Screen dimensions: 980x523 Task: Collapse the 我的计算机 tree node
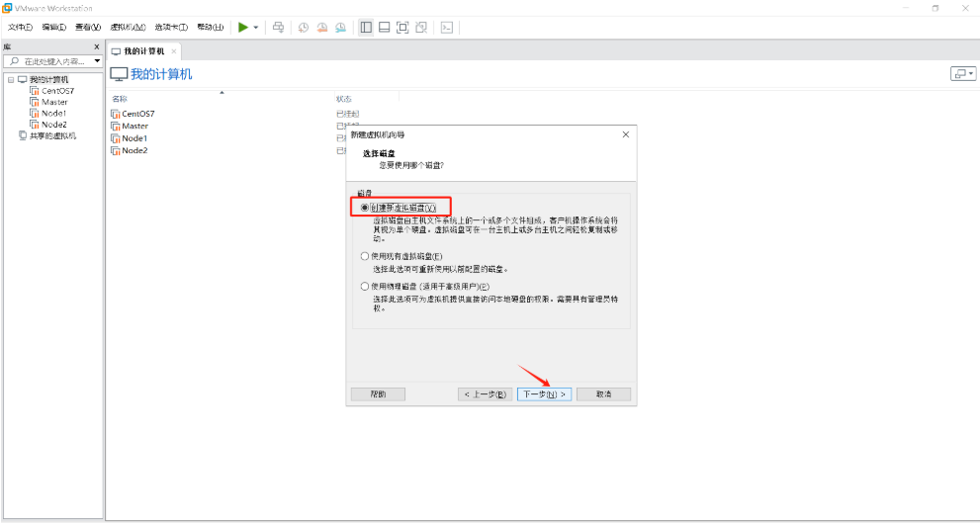[11, 80]
